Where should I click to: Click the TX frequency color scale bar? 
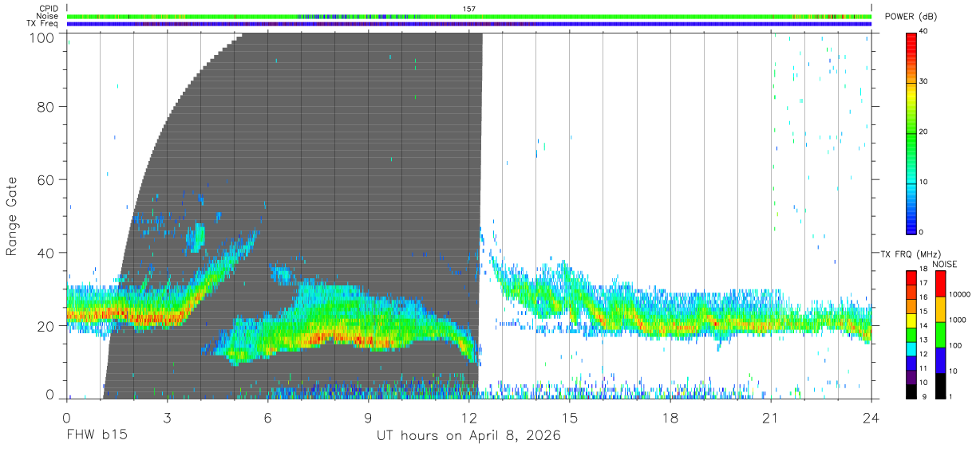(911, 335)
